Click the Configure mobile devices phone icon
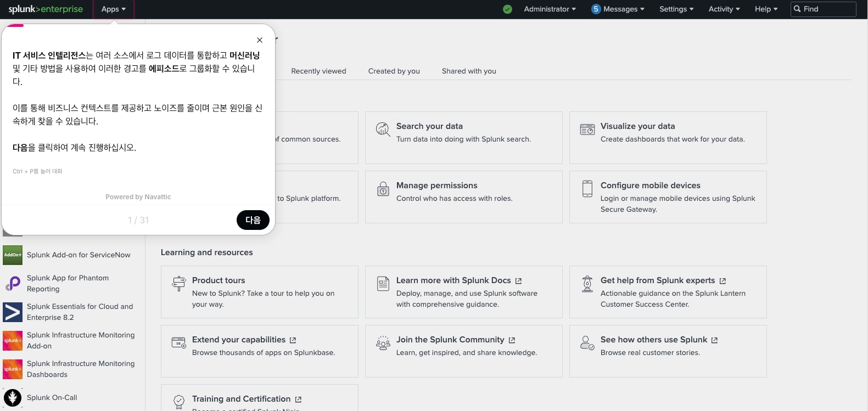The width and height of the screenshot is (868, 411). click(587, 189)
